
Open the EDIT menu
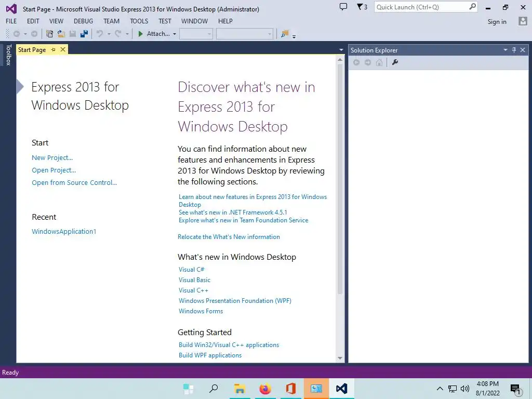[33, 21]
